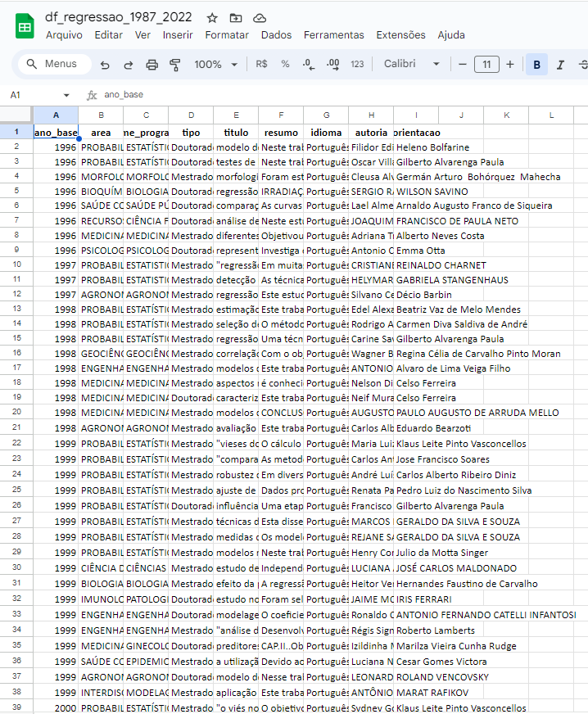The image size is (588, 714).
Task: Star the df_regressao_1987_2022 document
Action: tap(212, 18)
